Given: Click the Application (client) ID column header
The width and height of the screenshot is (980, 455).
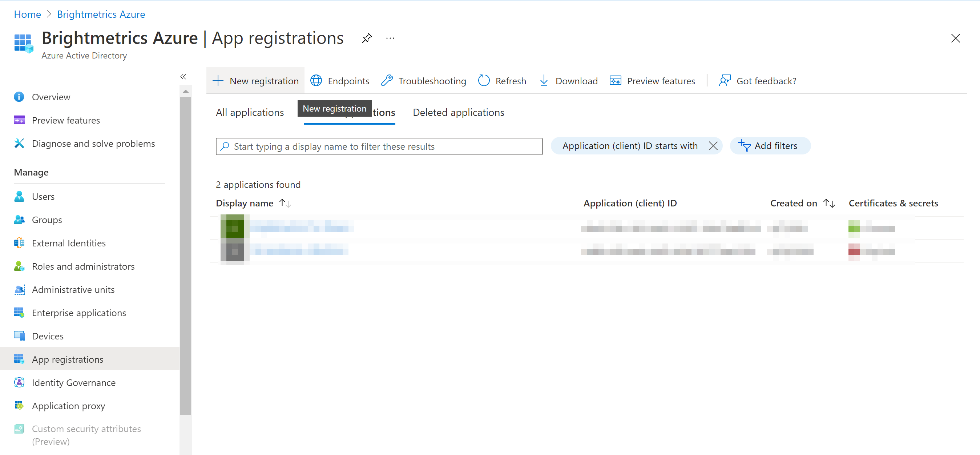Looking at the screenshot, I should pyautogui.click(x=630, y=203).
